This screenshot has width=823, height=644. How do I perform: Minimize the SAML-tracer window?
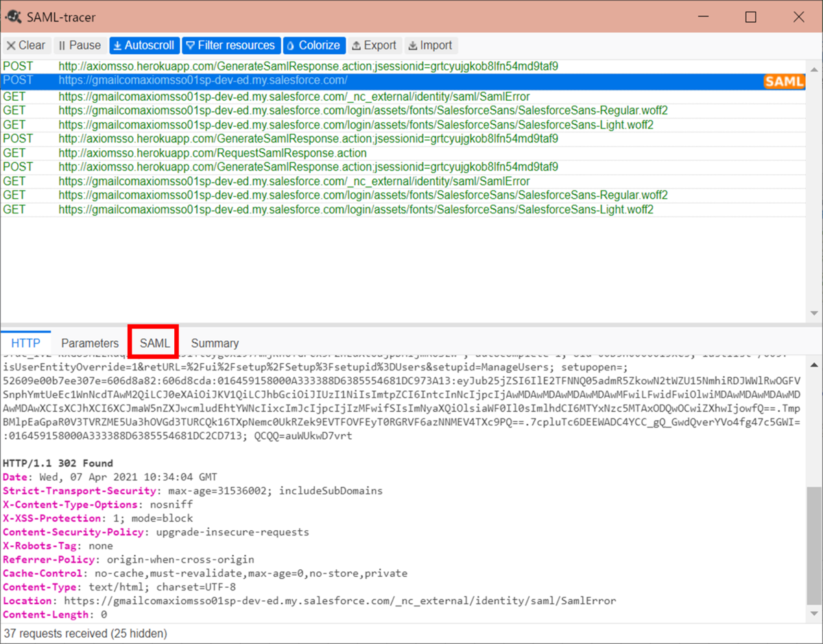(703, 17)
